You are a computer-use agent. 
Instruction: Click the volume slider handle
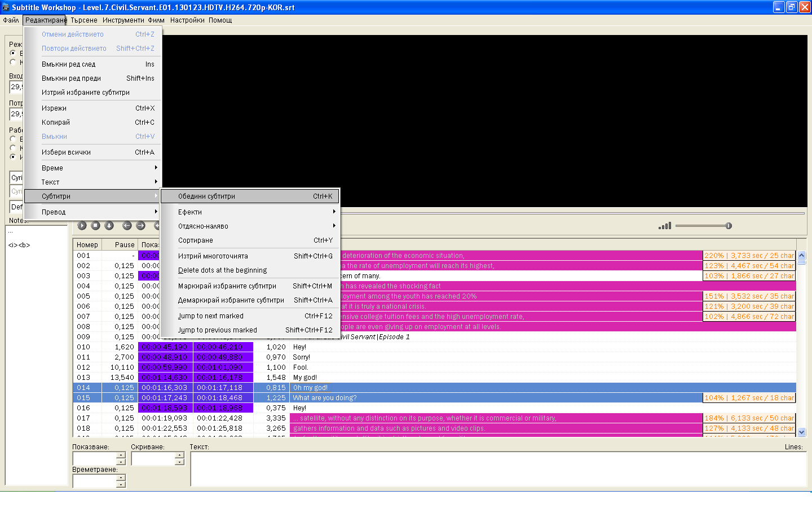[729, 226]
